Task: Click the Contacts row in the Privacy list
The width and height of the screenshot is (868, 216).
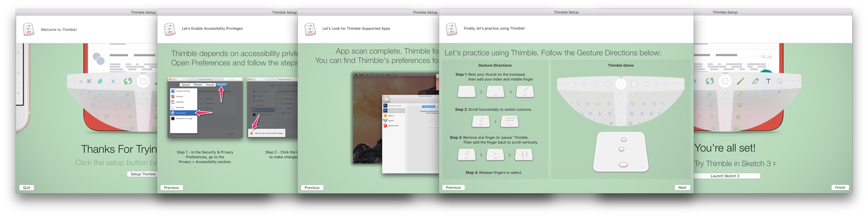Action: pos(184,96)
